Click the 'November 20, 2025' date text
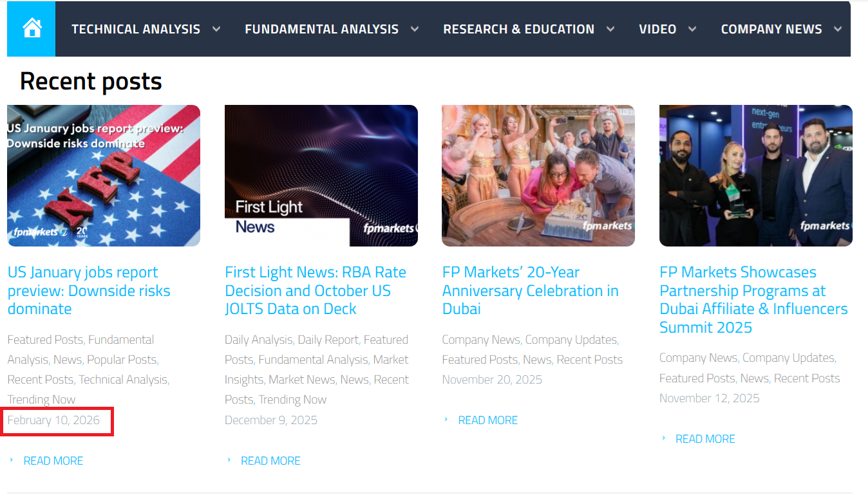Viewport: 868px width, 502px height. click(x=492, y=380)
